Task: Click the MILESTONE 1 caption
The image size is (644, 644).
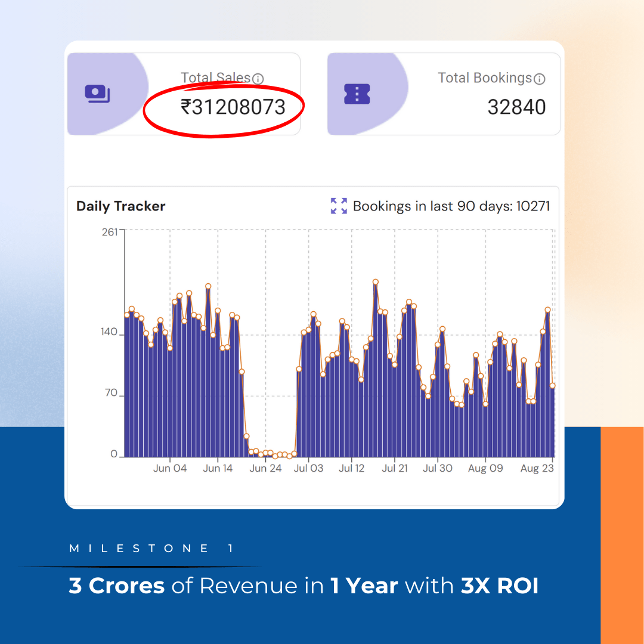Action: click(151, 549)
